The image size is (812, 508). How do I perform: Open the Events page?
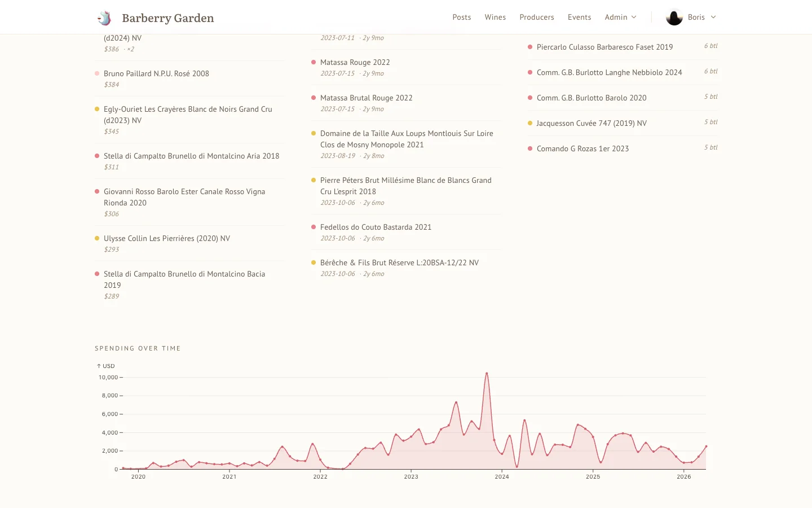pos(579,17)
